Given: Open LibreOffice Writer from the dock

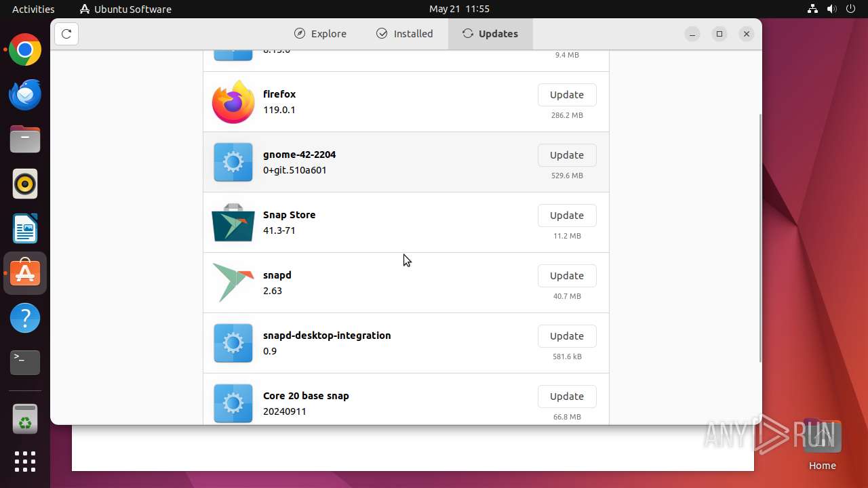Looking at the screenshot, I should coord(25,229).
